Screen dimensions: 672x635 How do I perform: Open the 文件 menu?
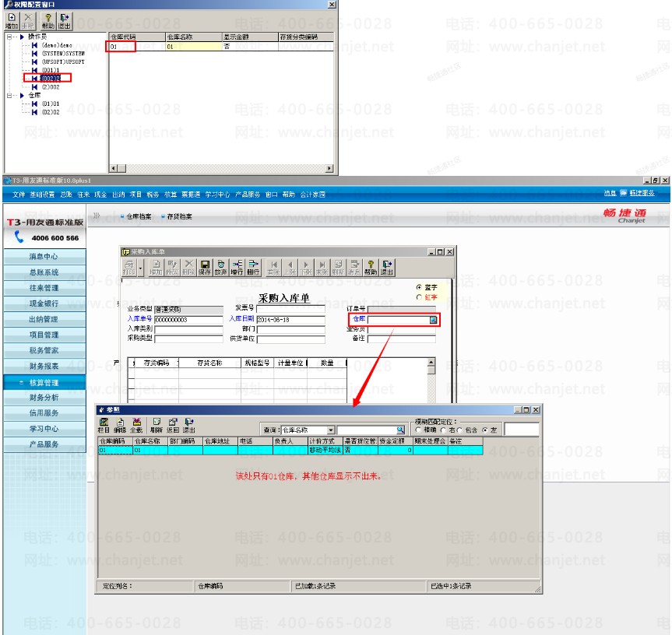[19, 195]
